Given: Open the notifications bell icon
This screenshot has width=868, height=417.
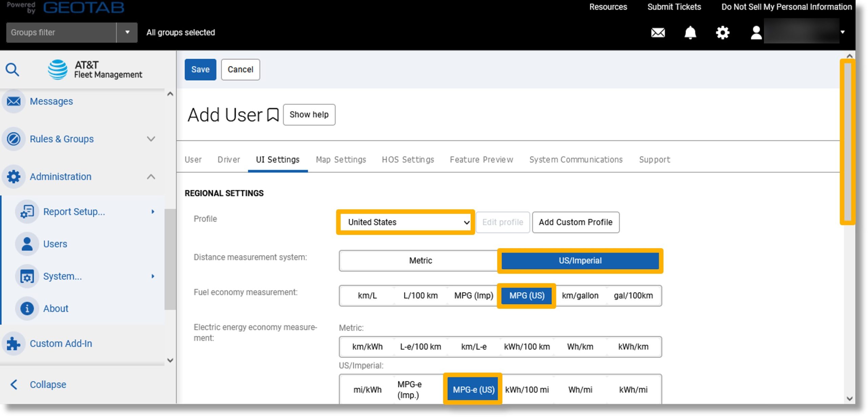Looking at the screenshot, I should (x=690, y=33).
